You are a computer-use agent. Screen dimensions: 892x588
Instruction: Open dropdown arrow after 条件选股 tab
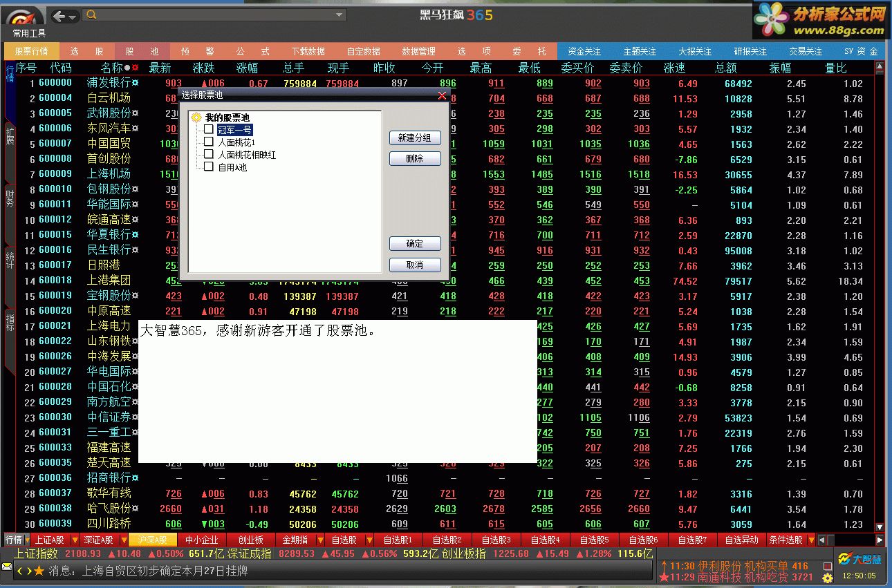pyautogui.click(x=812, y=540)
